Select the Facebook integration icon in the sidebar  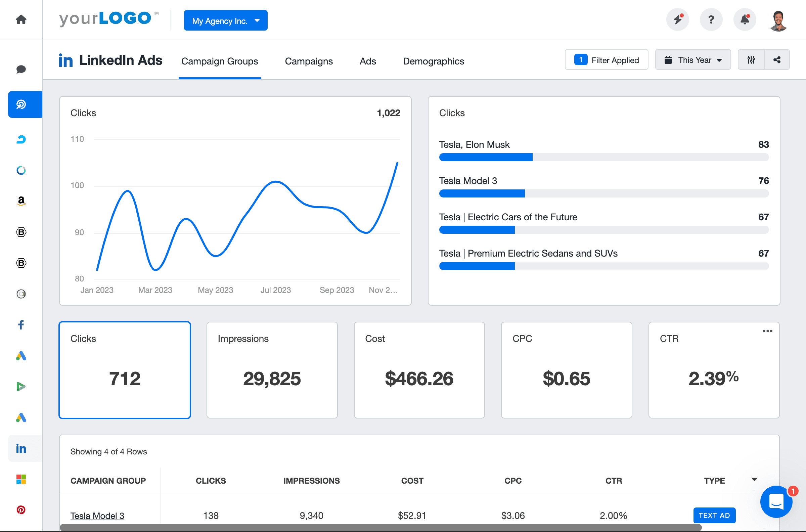pyautogui.click(x=21, y=325)
